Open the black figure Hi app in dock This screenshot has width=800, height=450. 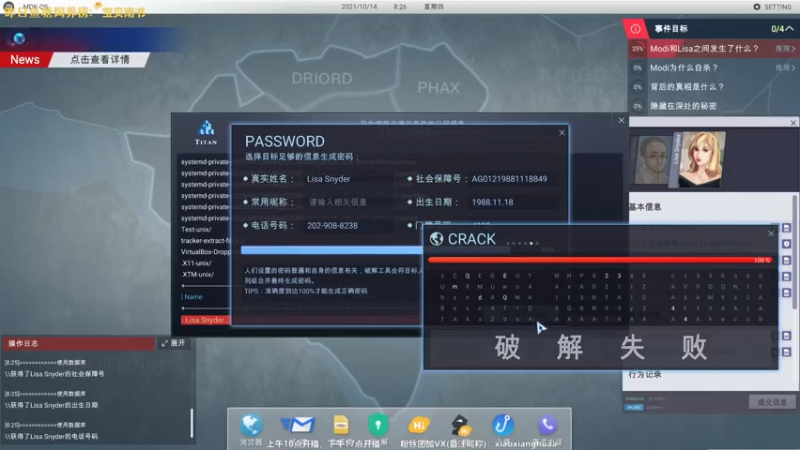pos(461,425)
